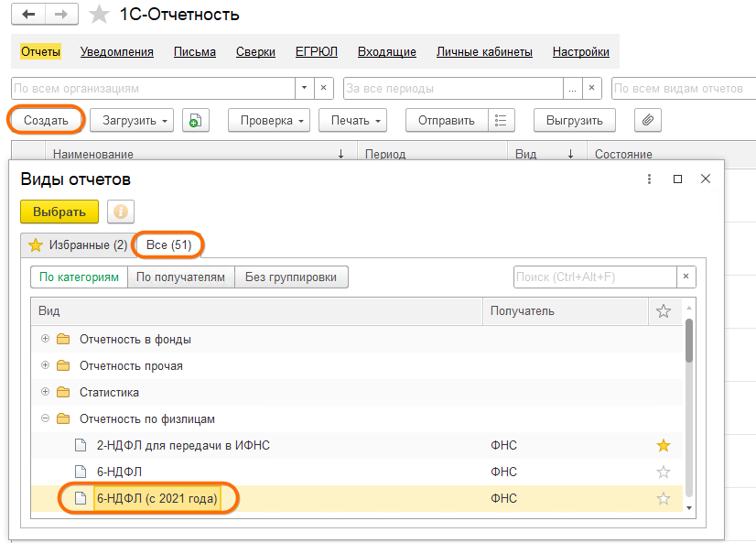Select 2-НДФЛ для передачи в ИФНС row
The width and height of the screenshot is (756, 543).
click(x=357, y=446)
